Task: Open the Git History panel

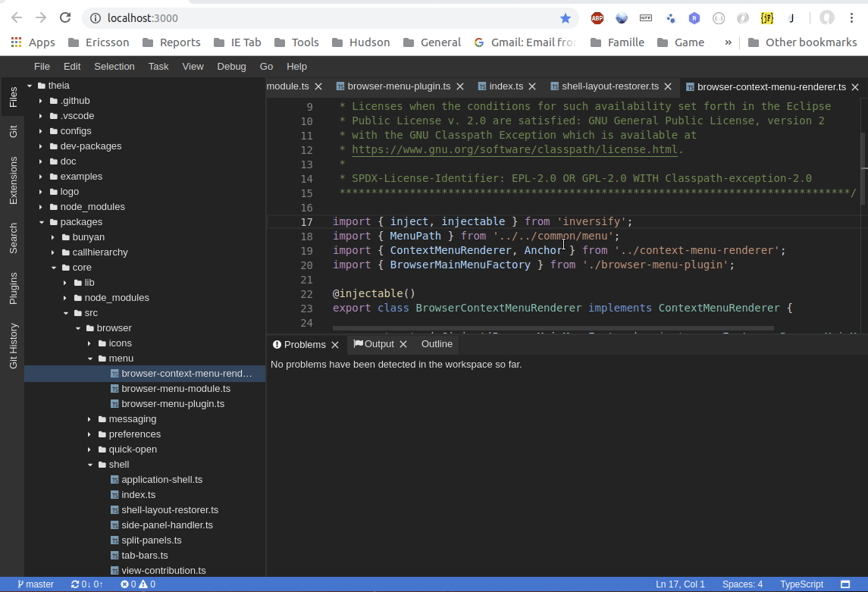Action: point(12,345)
